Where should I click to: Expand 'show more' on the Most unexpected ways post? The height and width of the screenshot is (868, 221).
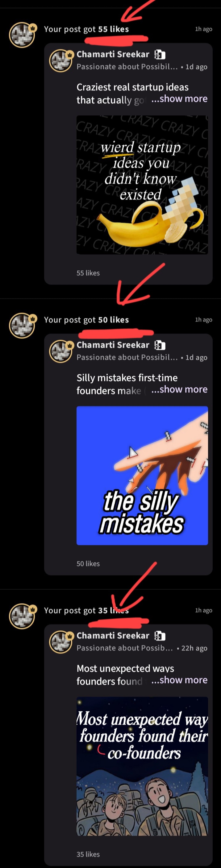180,680
